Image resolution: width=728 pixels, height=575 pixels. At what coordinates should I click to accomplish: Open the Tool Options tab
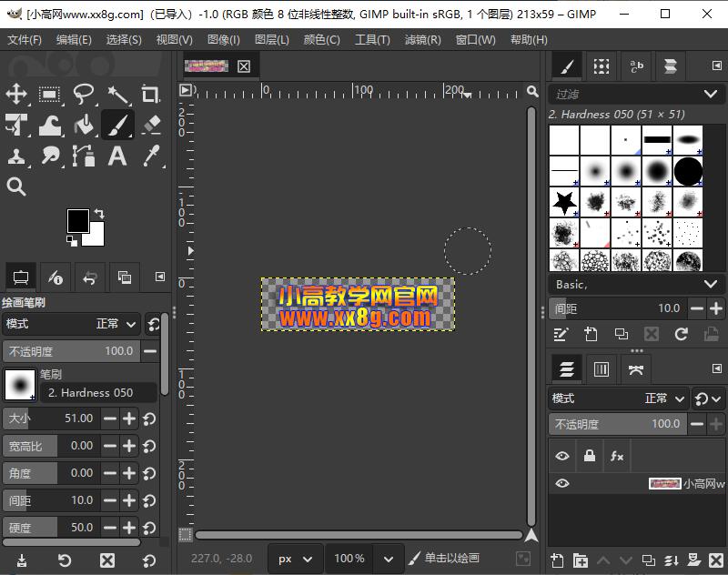coord(21,277)
